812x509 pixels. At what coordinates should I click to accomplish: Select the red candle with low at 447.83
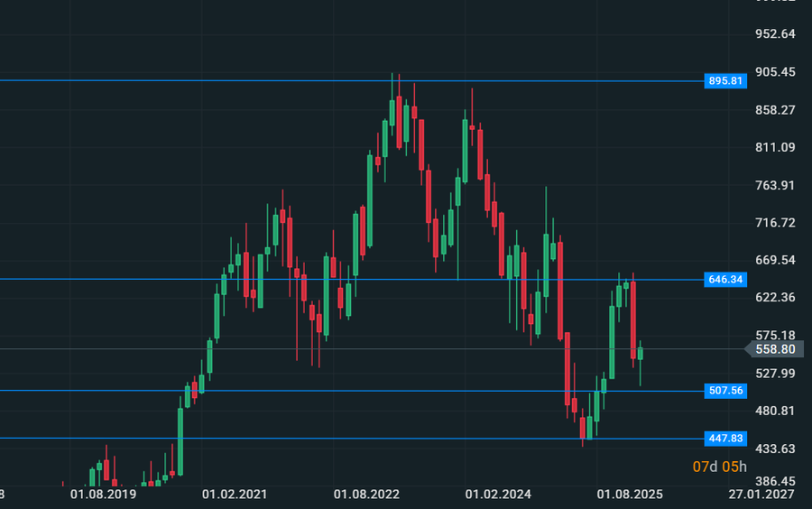coord(583,428)
